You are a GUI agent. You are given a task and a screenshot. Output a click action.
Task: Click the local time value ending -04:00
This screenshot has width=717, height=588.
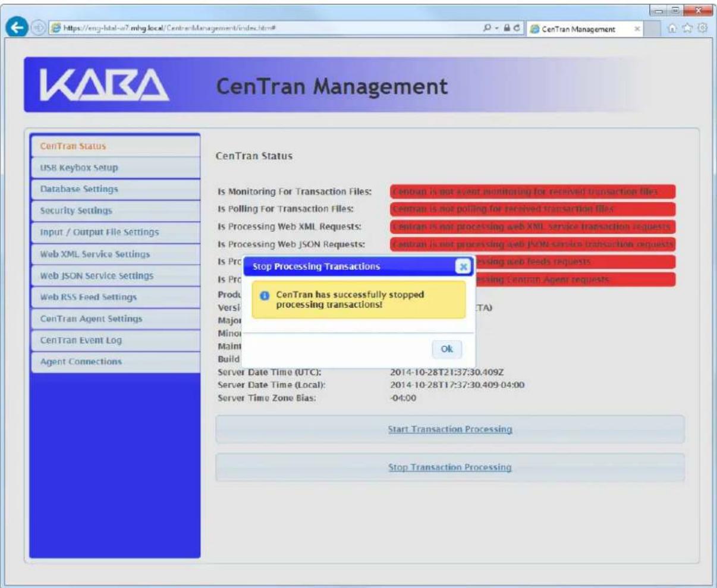coord(457,385)
